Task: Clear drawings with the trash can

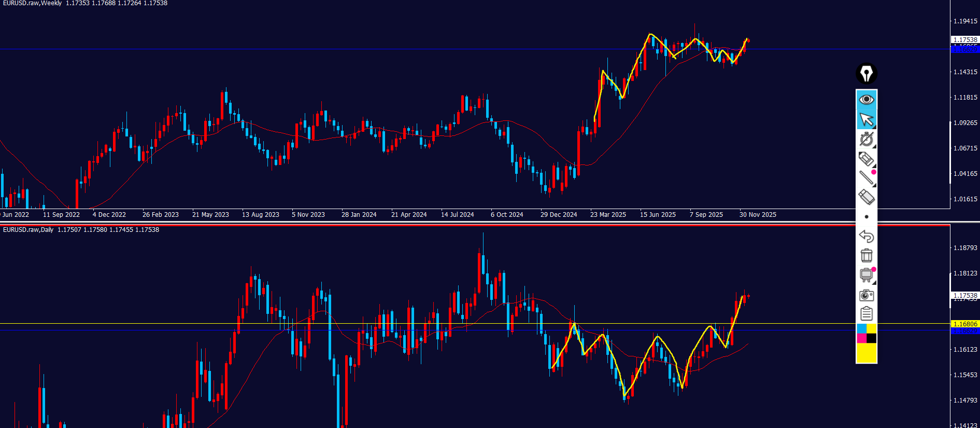Action: click(x=866, y=255)
